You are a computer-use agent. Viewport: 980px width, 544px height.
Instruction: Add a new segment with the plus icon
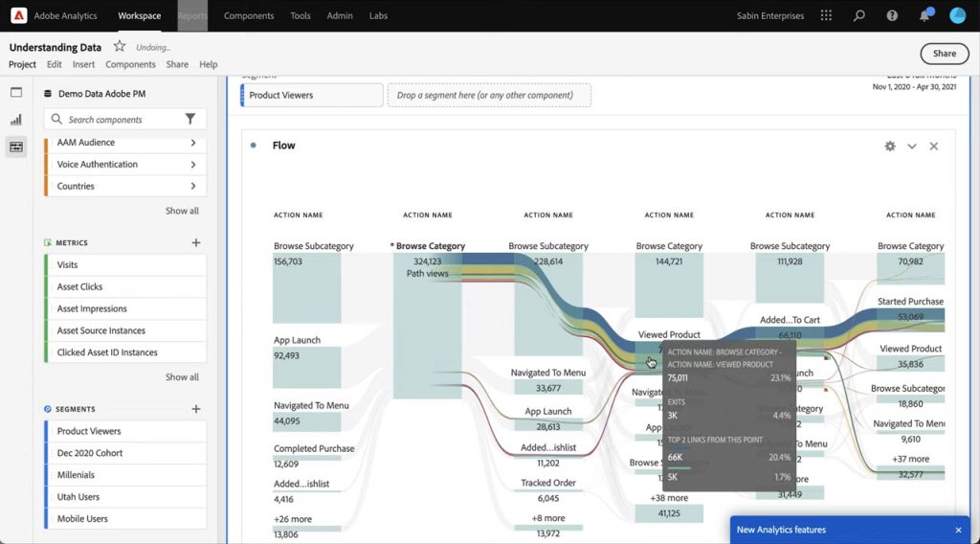[195, 409]
